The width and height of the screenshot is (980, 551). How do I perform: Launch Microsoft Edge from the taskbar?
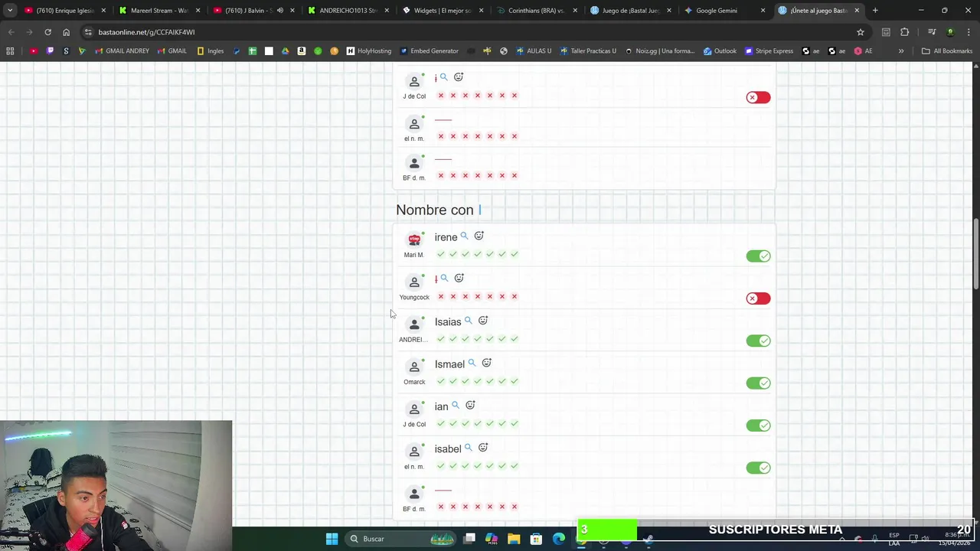click(559, 539)
